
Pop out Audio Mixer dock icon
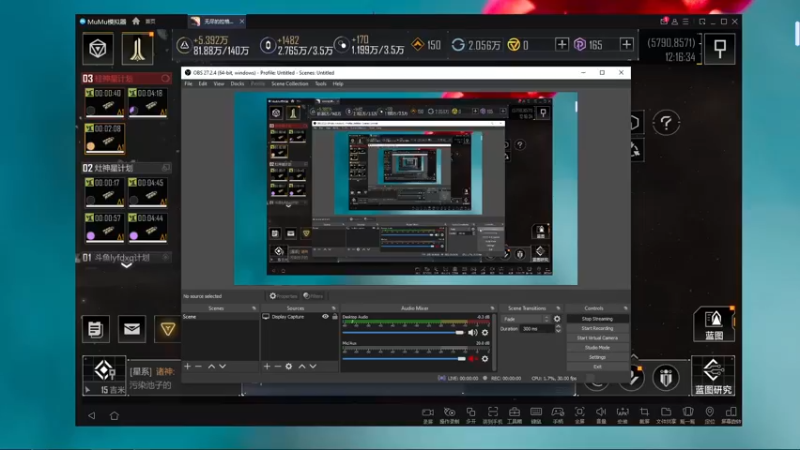492,308
